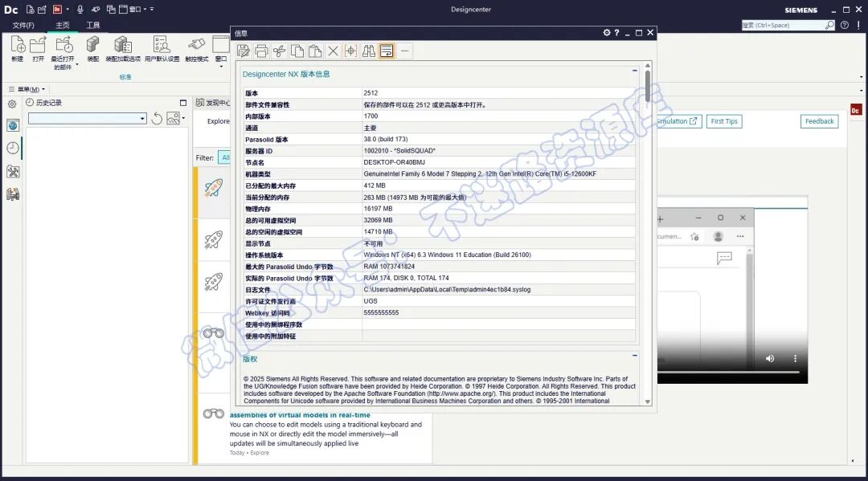The width and height of the screenshot is (868, 481).
Task: Select the history clock tab in resource bar
Action: 13,149
